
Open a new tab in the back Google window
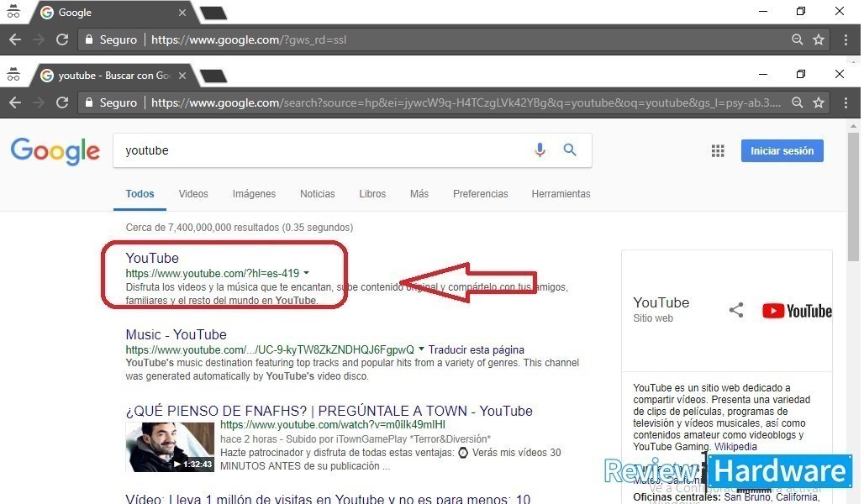click(x=213, y=13)
